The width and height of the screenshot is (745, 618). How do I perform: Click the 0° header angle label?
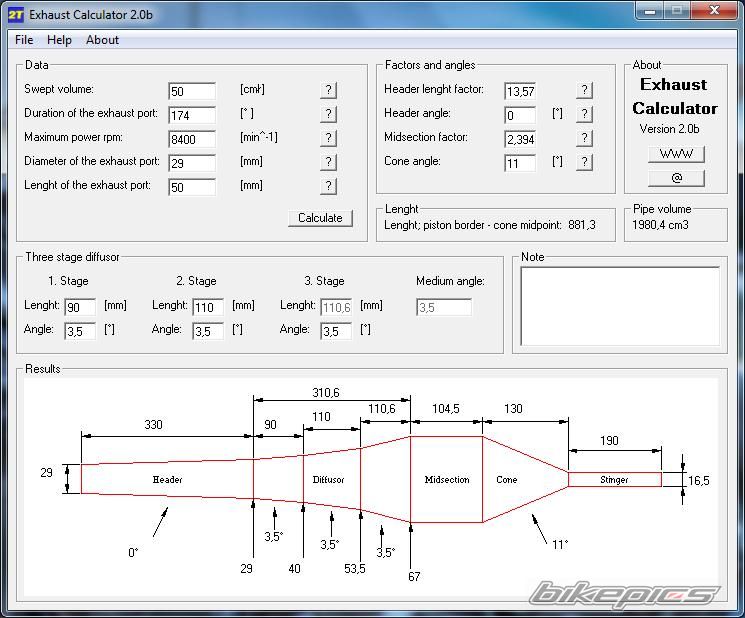pyautogui.click(x=133, y=553)
